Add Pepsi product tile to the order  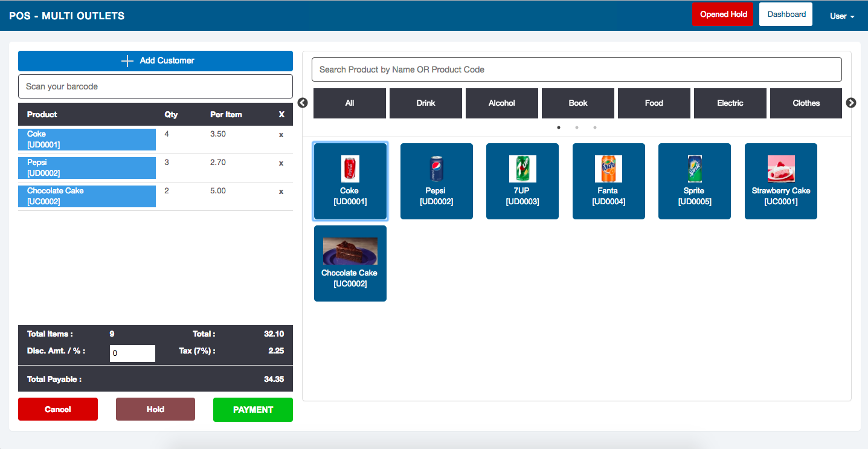tap(437, 181)
